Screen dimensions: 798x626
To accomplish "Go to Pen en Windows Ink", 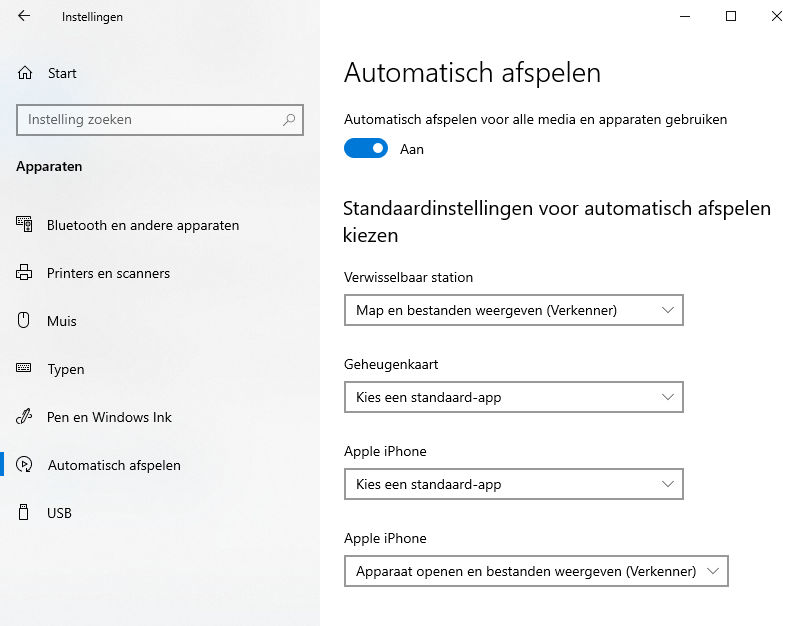I will pyautogui.click(x=109, y=417).
